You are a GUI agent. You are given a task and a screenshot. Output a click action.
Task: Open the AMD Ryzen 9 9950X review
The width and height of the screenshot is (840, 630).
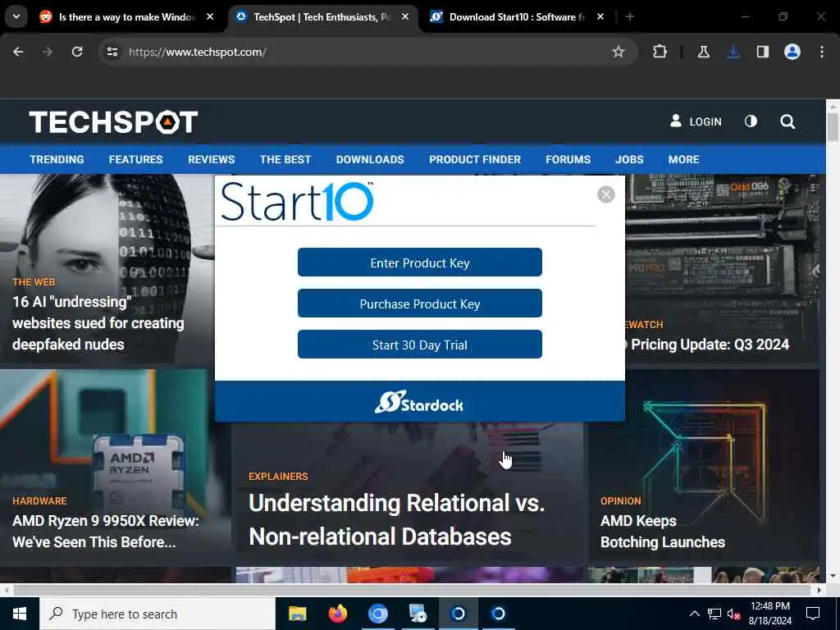pyautogui.click(x=106, y=532)
